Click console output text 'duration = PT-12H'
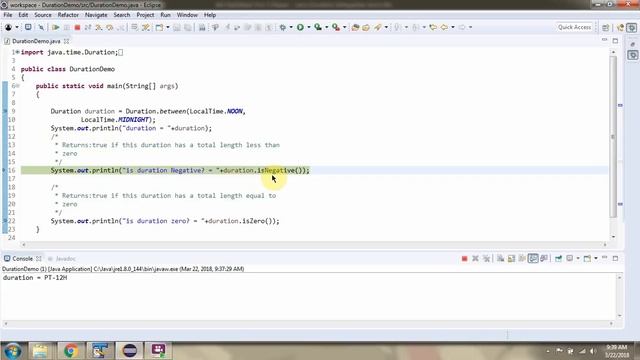640x360 pixels. click(35, 278)
